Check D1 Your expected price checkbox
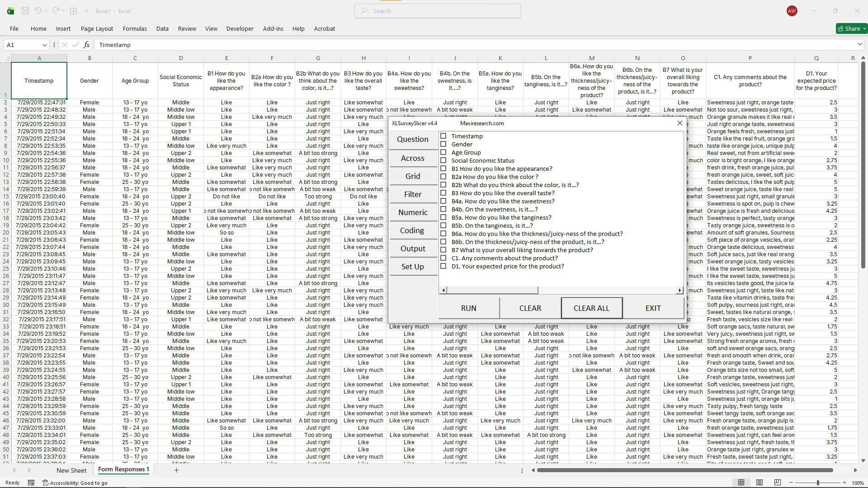Screen dimensions: 868x488 pos(443,266)
